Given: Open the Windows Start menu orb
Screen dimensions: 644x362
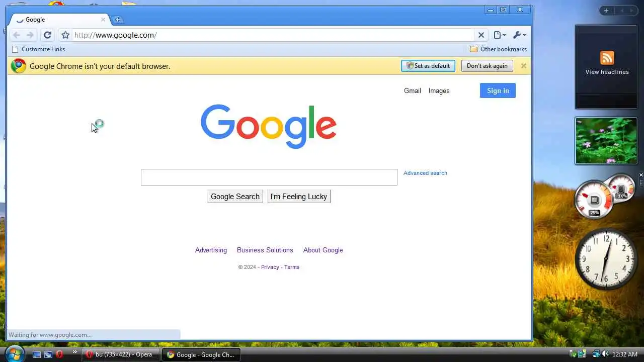Looking at the screenshot, I should point(14,354).
